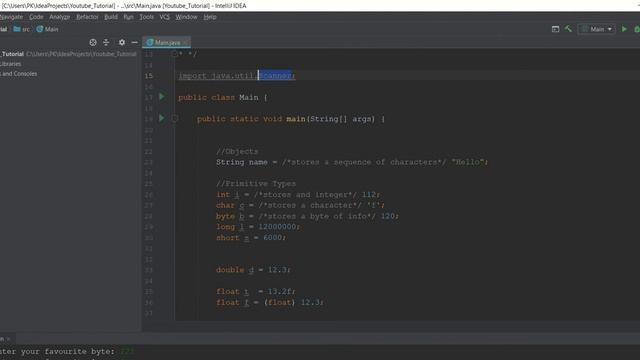Open the Run menu
This screenshot has width=640, height=360.
128,17
